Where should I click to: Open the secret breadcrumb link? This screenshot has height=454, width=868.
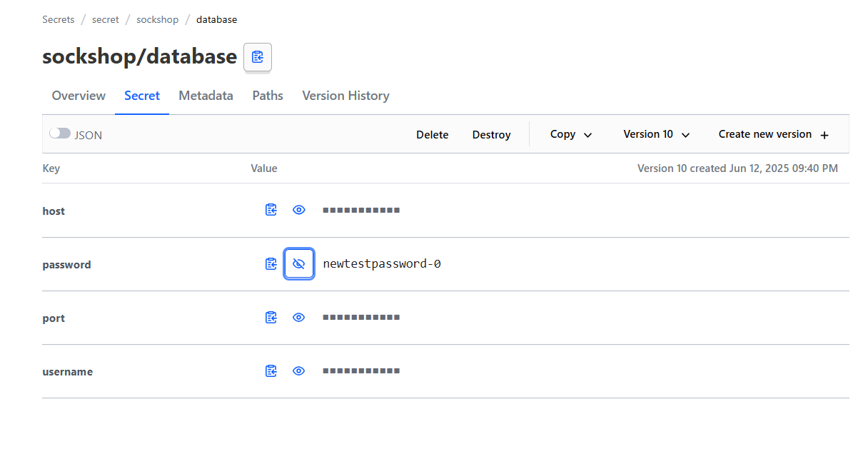point(106,19)
